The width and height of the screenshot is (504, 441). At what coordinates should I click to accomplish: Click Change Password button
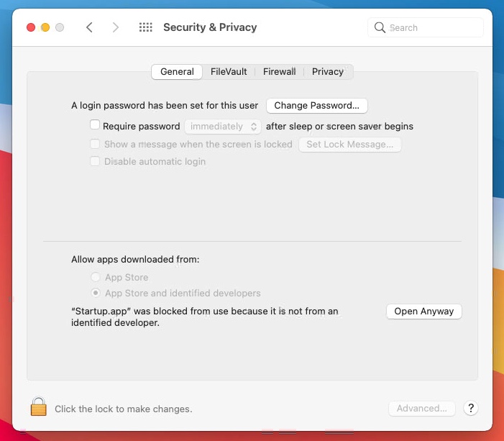pyautogui.click(x=316, y=106)
